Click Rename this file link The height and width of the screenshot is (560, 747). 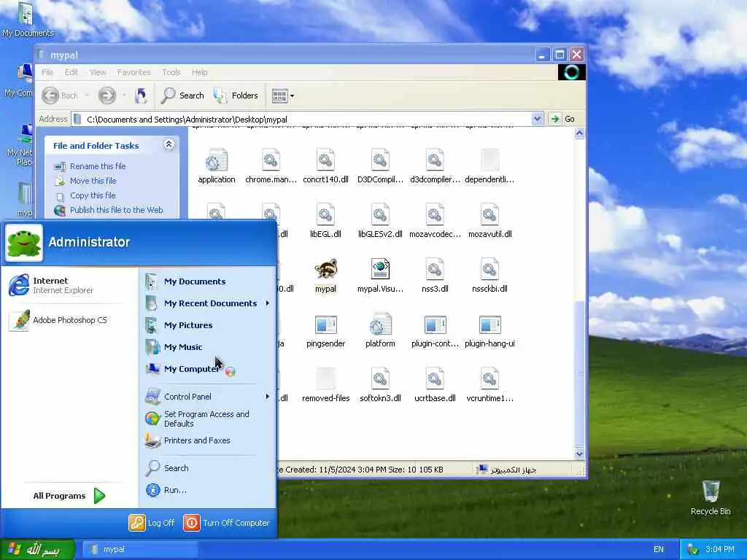click(x=98, y=166)
